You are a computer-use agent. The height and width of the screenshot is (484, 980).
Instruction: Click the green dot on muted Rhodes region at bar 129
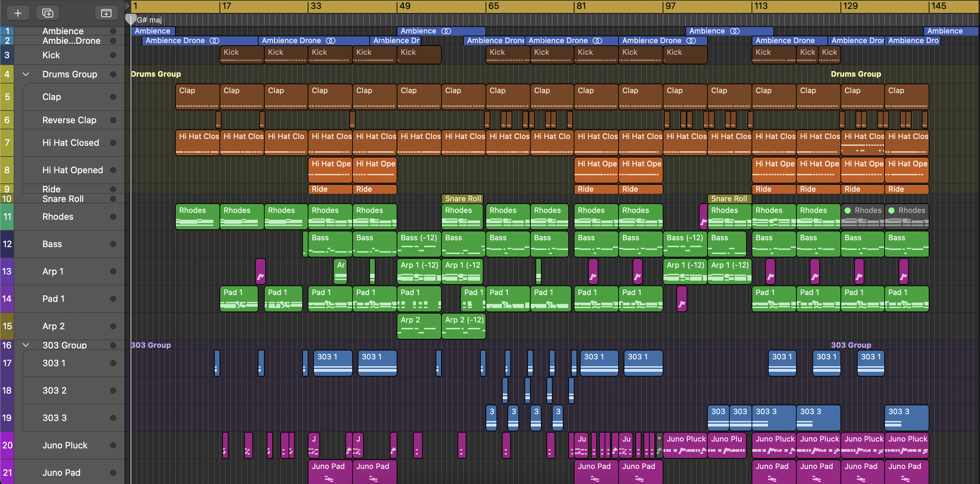848,210
